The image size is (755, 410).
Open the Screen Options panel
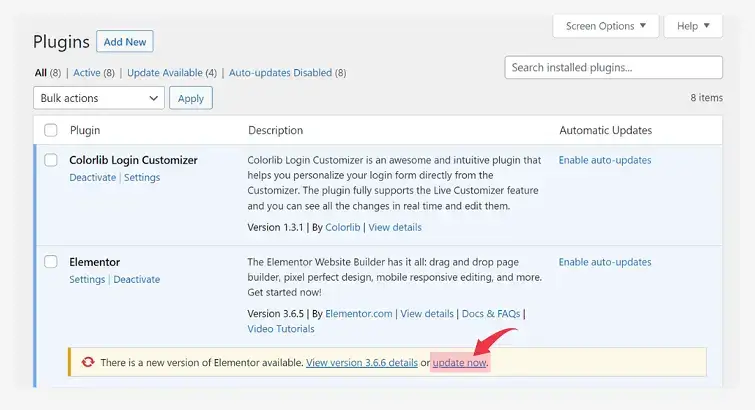tap(605, 26)
